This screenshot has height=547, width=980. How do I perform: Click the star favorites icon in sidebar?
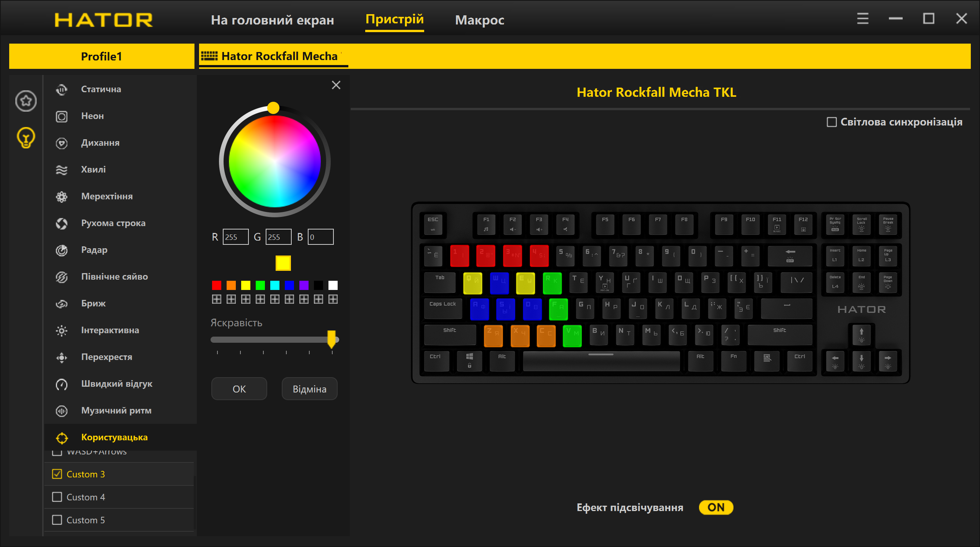point(26,101)
